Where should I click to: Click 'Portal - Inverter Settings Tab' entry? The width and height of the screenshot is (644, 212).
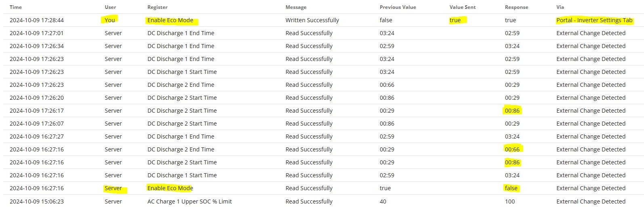(594, 20)
